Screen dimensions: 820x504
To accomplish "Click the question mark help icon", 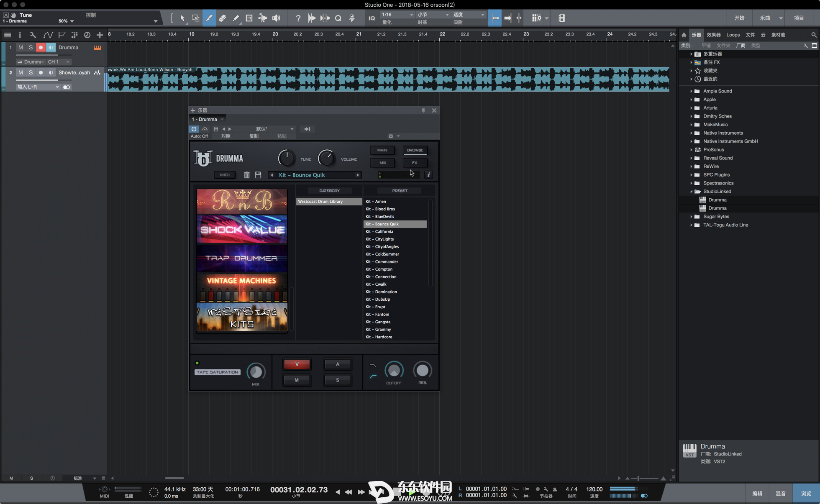I will point(298,18).
